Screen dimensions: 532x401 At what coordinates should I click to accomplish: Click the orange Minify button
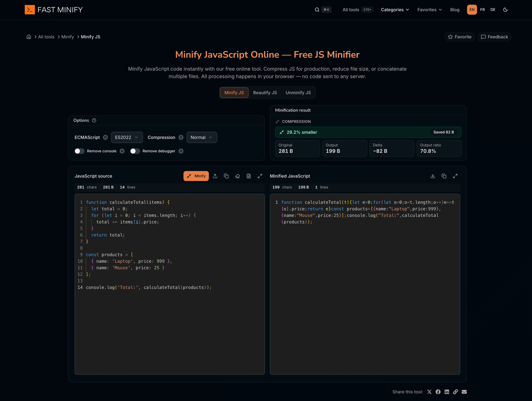tap(196, 176)
